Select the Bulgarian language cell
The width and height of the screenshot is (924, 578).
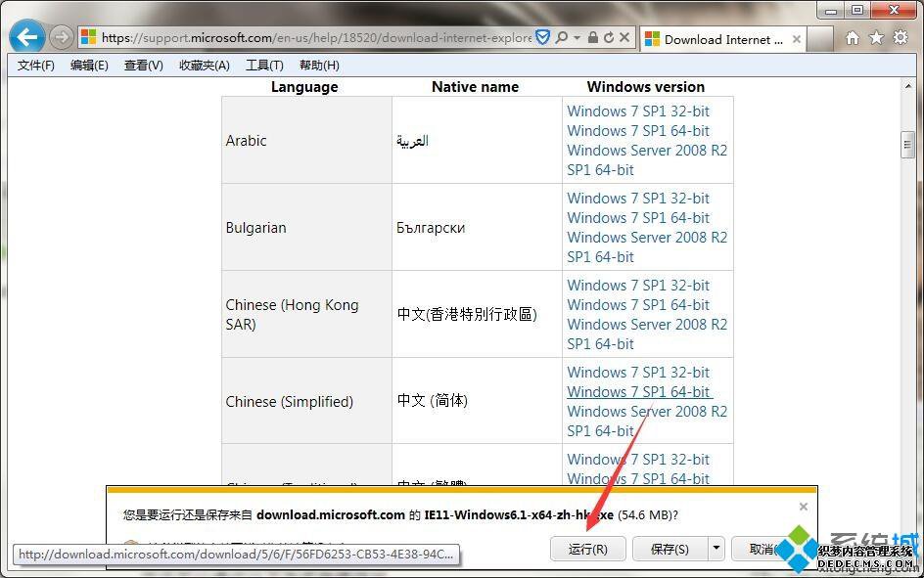[x=306, y=227]
